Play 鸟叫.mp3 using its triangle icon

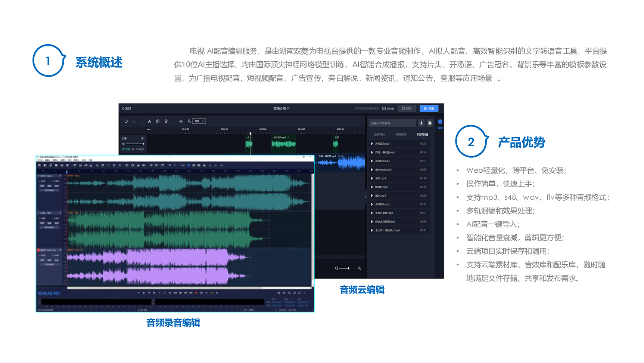click(372, 178)
